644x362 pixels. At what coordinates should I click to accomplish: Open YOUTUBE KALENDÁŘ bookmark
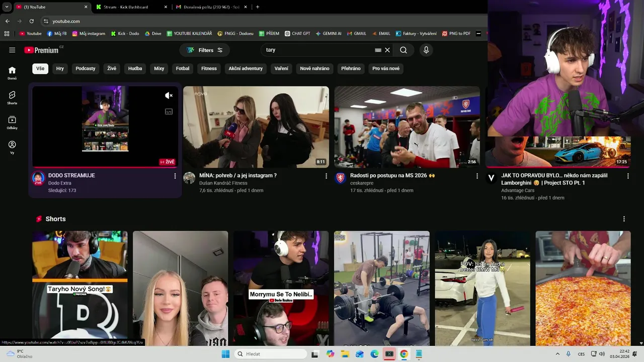pyautogui.click(x=189, y=34)
